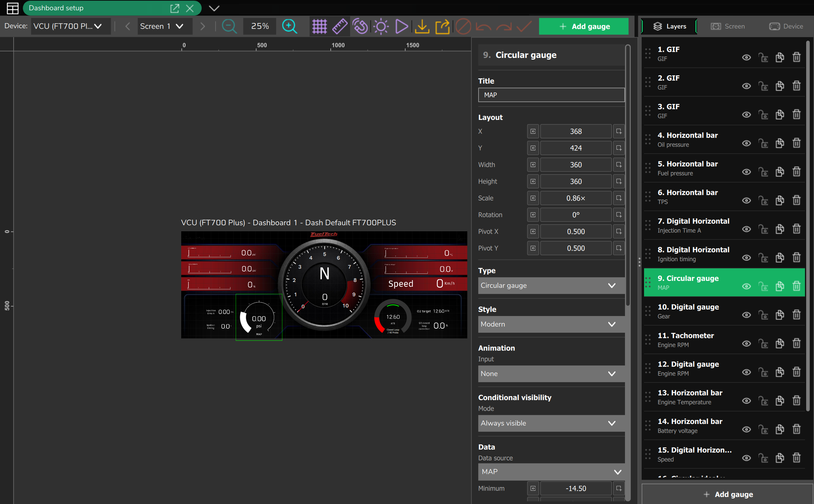The image size is (814, 504).
Task: Click the Rotation value field
Action: tap(576, 215)
